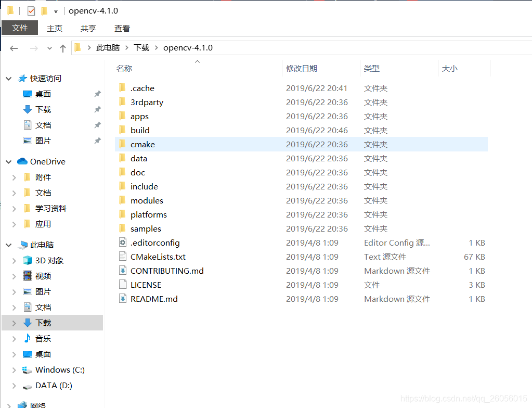Open the 文件 ribbon tab
Screen dimensions: 532x408
[20, 28]
